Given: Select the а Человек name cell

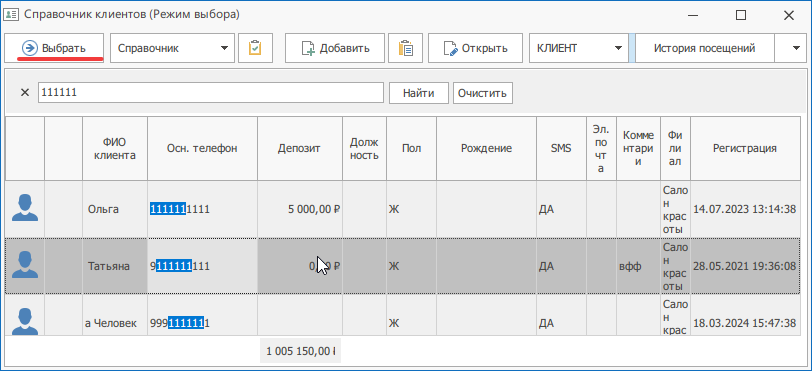Looking at the screenshot, I should [x=115, y=316].
